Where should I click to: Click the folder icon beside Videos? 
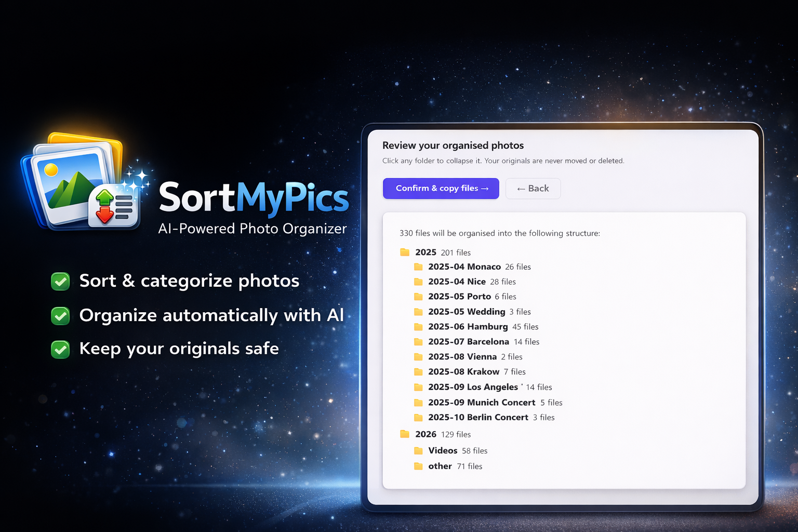pyautogui.click(x=419, y=450)
